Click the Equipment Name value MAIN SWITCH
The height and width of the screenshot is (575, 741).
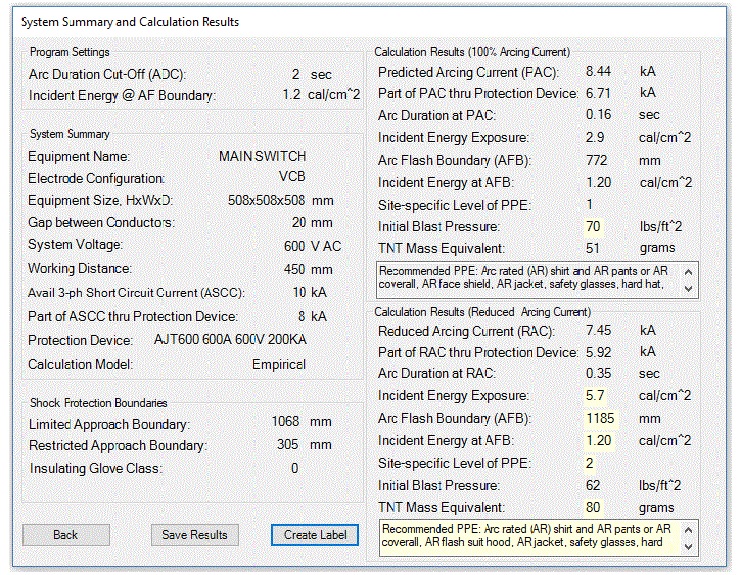[x=262, y=157]
